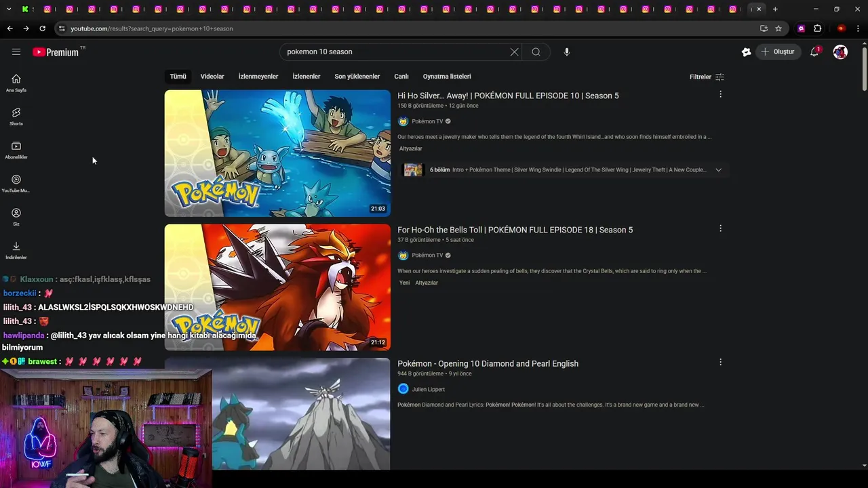Click the Oluştur create button
The height and width of the screenshot is (488, 868).
click(x=780, y=52)
